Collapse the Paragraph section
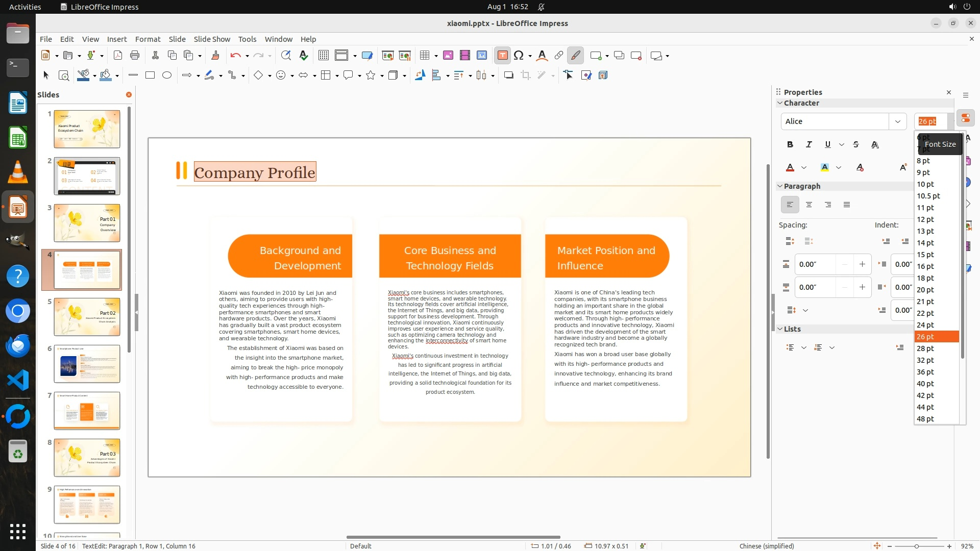 (x=780, y=186)
